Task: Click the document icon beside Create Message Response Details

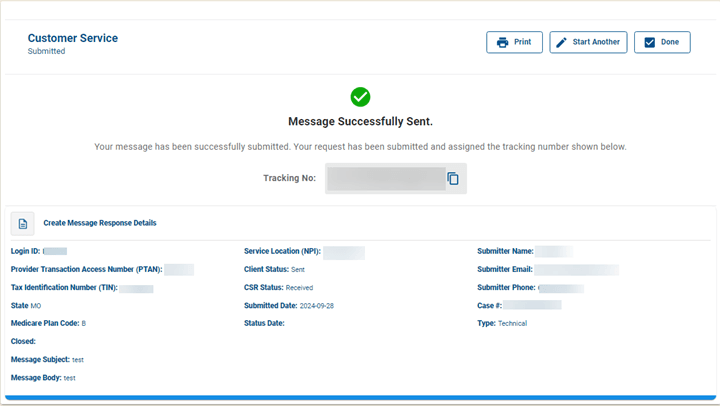Action: pyautogui.click(x=22, y=224)
